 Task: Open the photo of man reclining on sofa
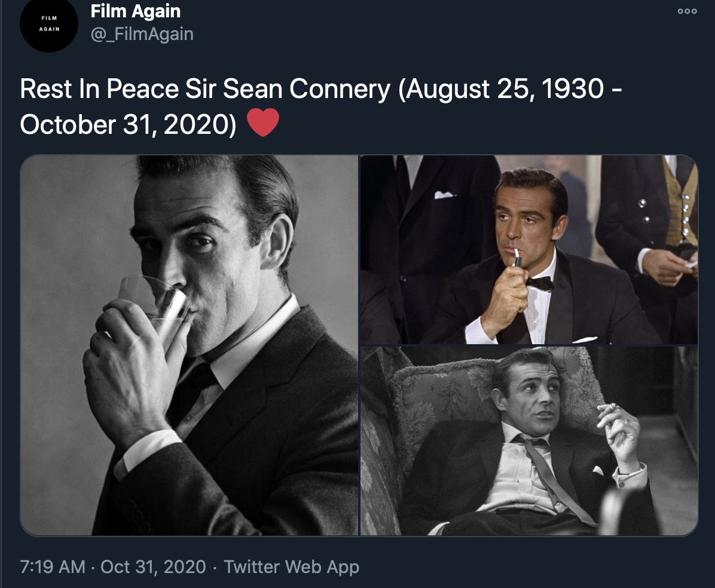pos(529,441)
